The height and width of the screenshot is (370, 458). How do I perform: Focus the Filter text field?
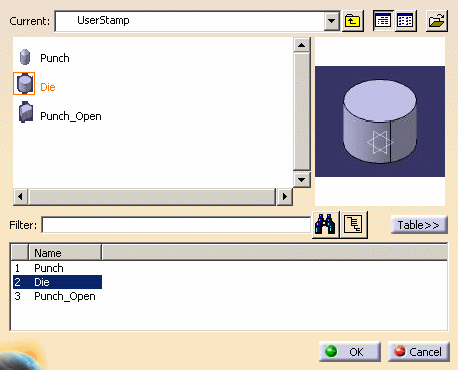[176, 225]
